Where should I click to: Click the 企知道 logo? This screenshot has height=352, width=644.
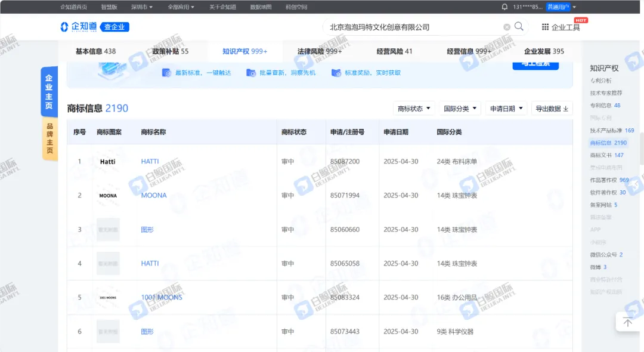coord(79,27)
